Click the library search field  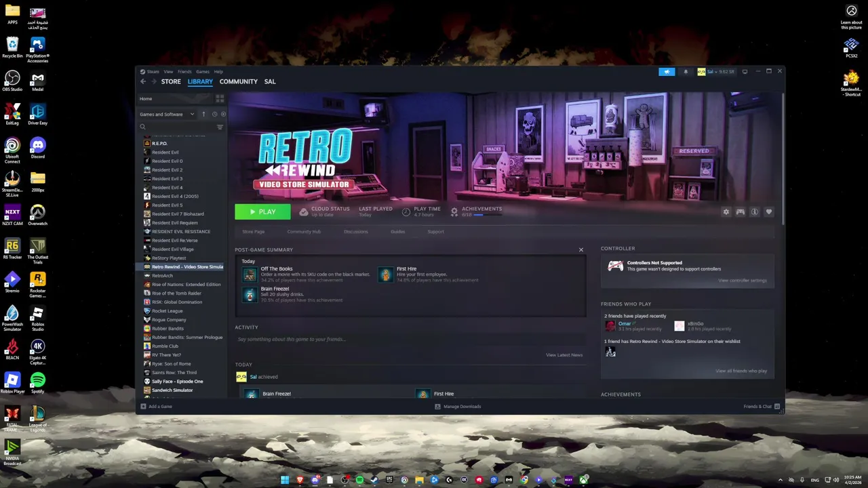(x=176, y=127)
